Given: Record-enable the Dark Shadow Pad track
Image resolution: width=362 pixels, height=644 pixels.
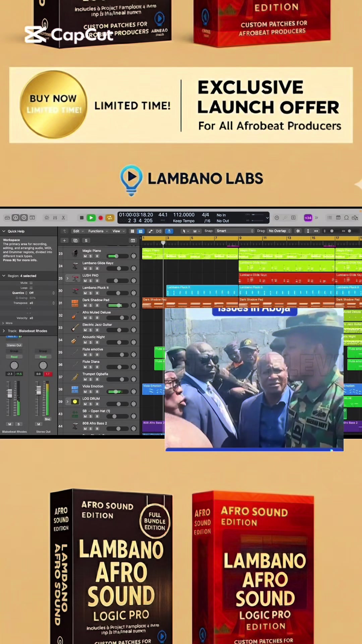Looking at the screenshot, I should pos(97,306).
